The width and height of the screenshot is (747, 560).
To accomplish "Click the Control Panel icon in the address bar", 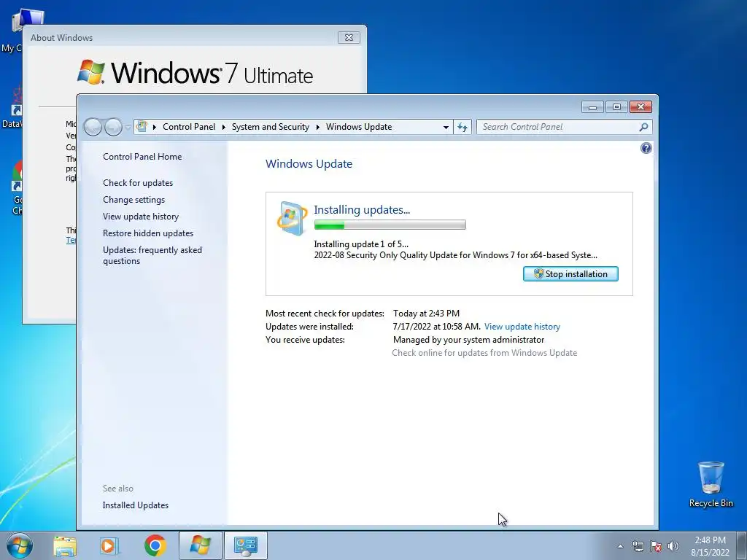I will pos(142,127).
